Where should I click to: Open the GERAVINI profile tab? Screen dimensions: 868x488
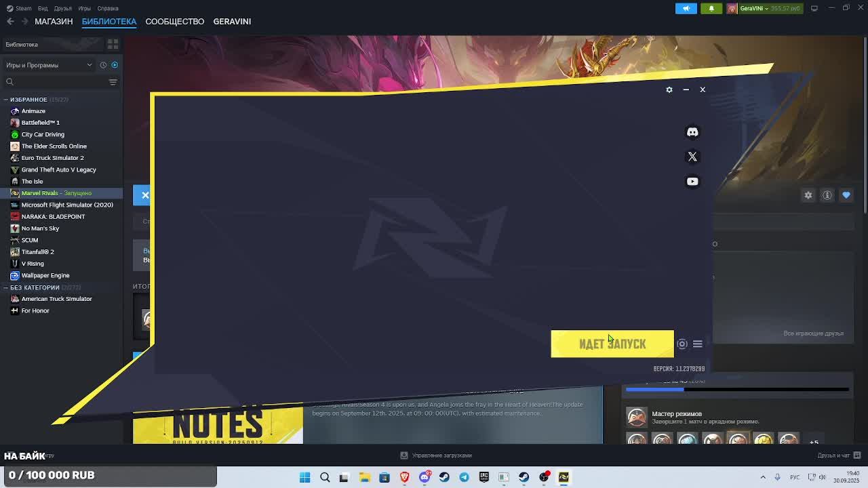coord(232,21)
